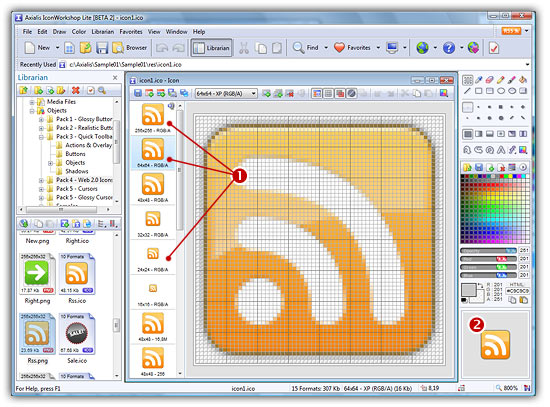This screenshot has width=550, height=407.
Task: Click the globe icon in the thumbnail toolbar
Action: pyautogui.click(x=24, y=223)
